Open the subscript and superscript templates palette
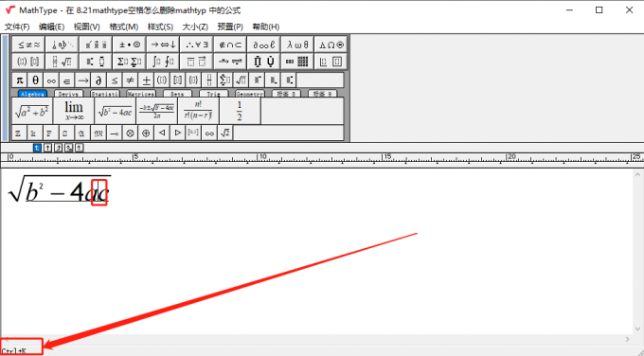Screen dimensions: 644x356 pyautogui.click(x=96, y=62)
